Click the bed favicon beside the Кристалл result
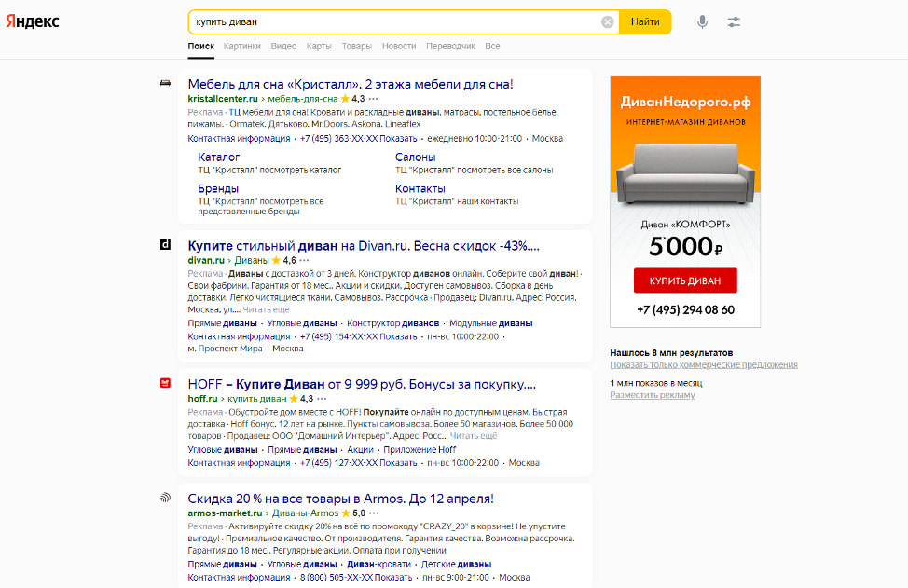Viewport: 908px width, 588px height. click(165, 84)
